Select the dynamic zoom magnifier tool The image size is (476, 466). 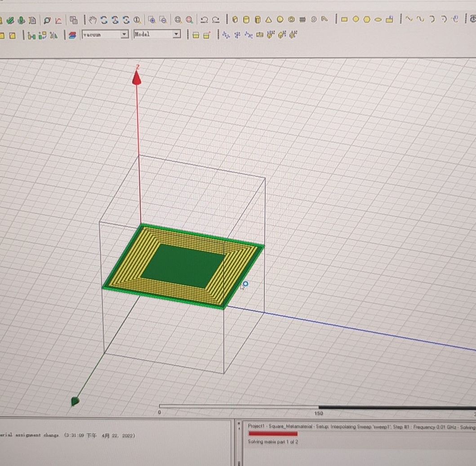tap(137, 20)
